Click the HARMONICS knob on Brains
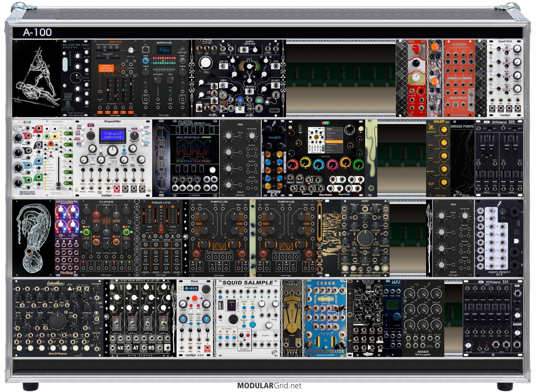This screenshot has height=392, width=539. (x=158, y=81)
